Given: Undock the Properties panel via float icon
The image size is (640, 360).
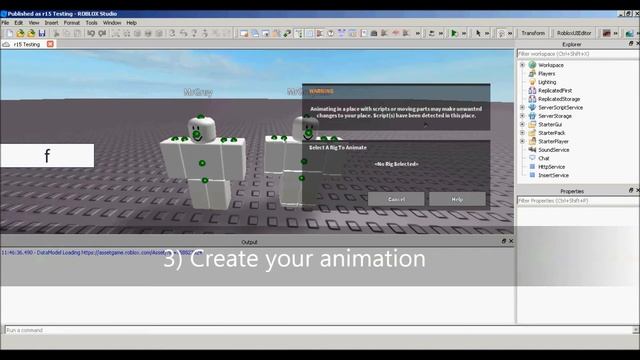Looking at the screenshot, I should (631, 191).
